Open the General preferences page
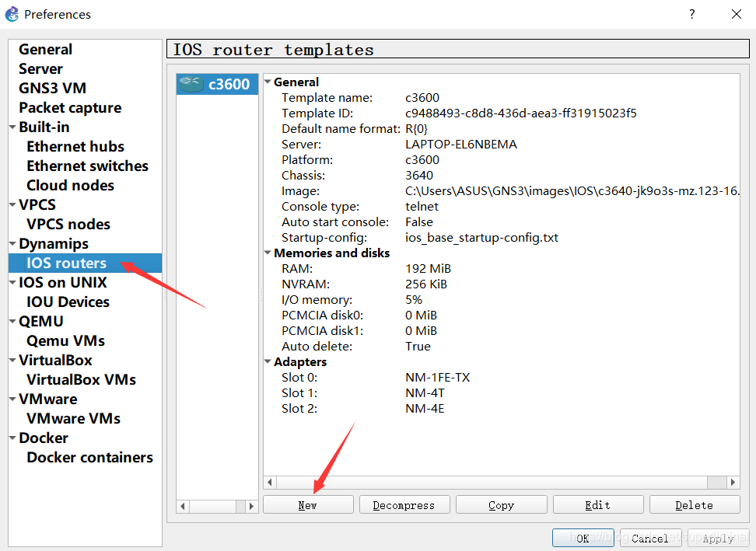 45,49
